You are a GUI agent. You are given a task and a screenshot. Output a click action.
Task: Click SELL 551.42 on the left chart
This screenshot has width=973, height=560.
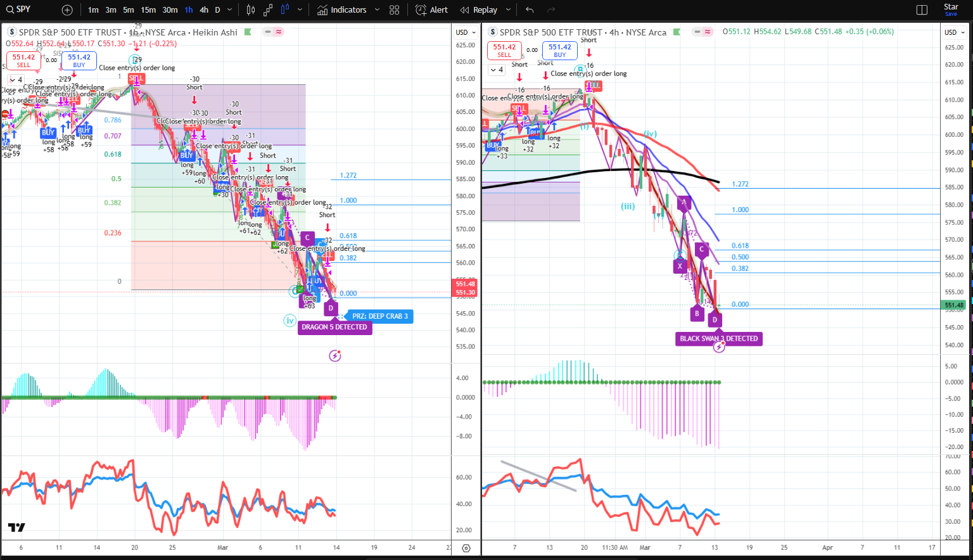pos(23,60)
